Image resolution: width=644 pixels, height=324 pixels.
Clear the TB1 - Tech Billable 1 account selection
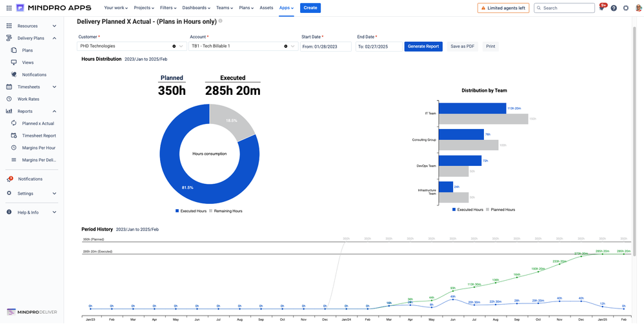[x=285, y=46]
